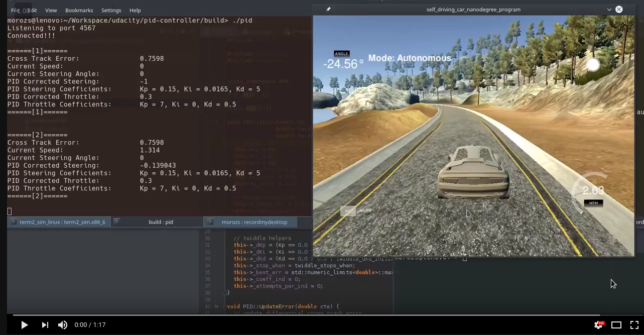Click the first ======[2]====== header line

[37, 135]
